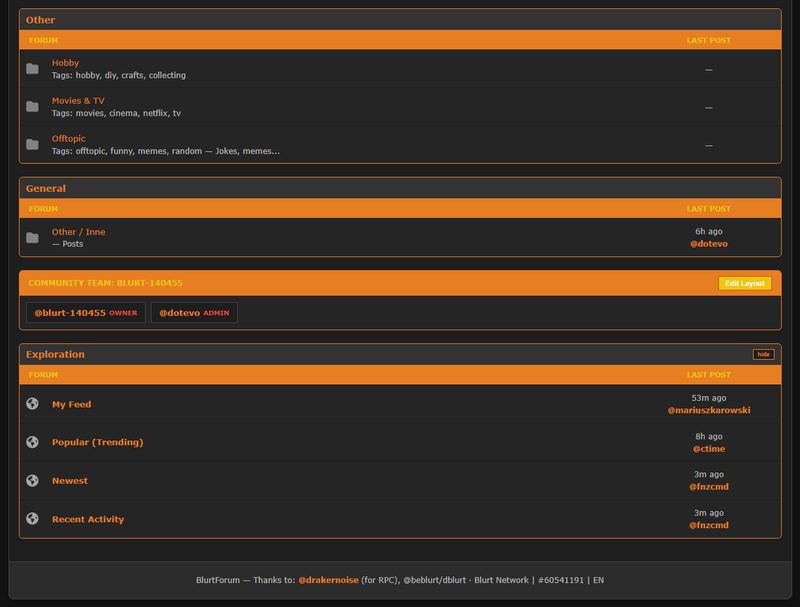
Task: Click the Exploration category header
Action: 55,354
